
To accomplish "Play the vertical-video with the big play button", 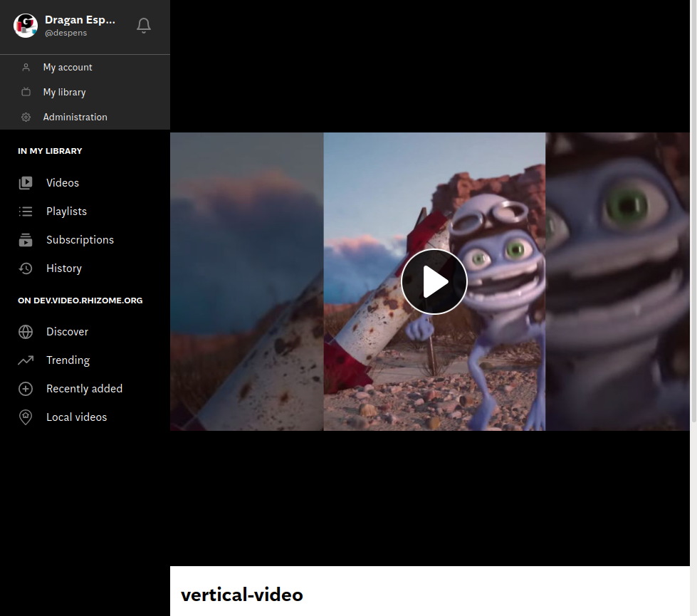I will (434, 281).
